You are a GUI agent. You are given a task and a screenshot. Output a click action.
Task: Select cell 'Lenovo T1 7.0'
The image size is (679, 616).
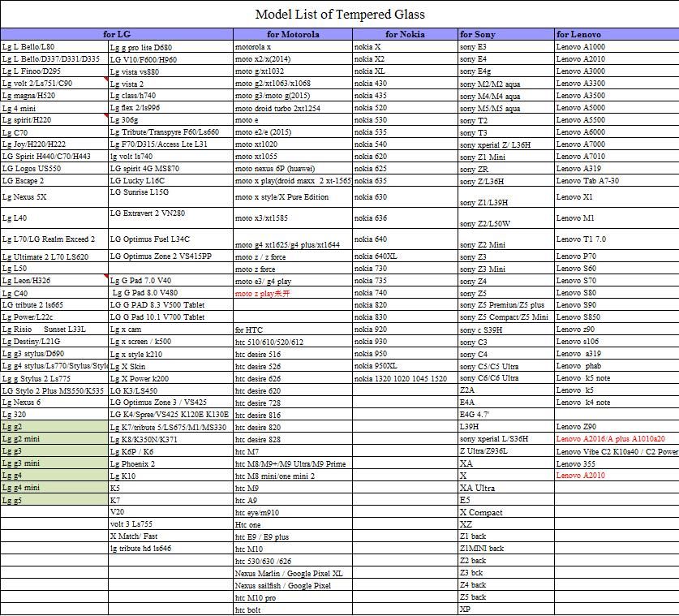click(617, 239)
